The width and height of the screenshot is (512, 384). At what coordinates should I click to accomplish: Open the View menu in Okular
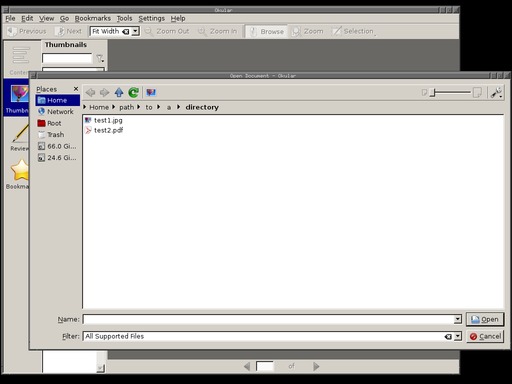[46, 18]
